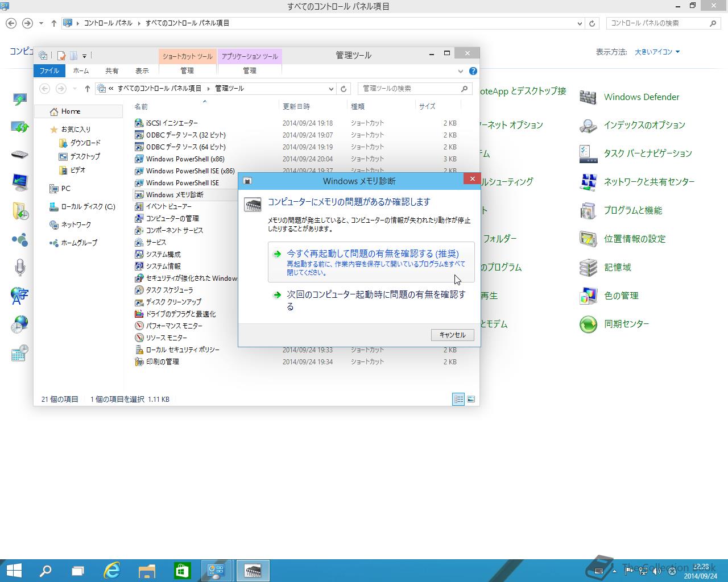Switch to large icons view in the status bar
This screenshot has height=582, width=728.
point(471,399)
